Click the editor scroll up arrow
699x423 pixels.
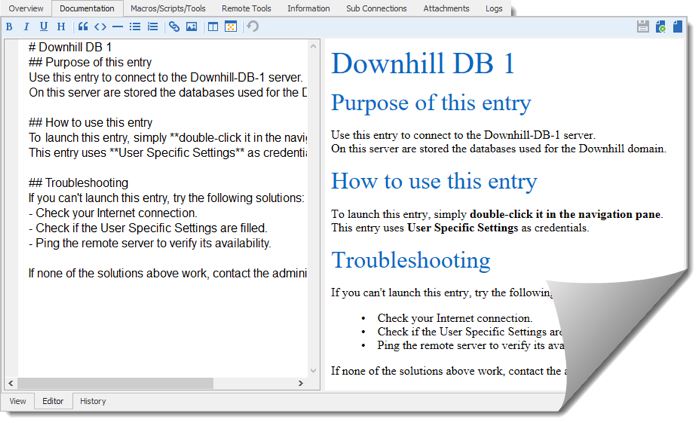(x=313, y=46)
